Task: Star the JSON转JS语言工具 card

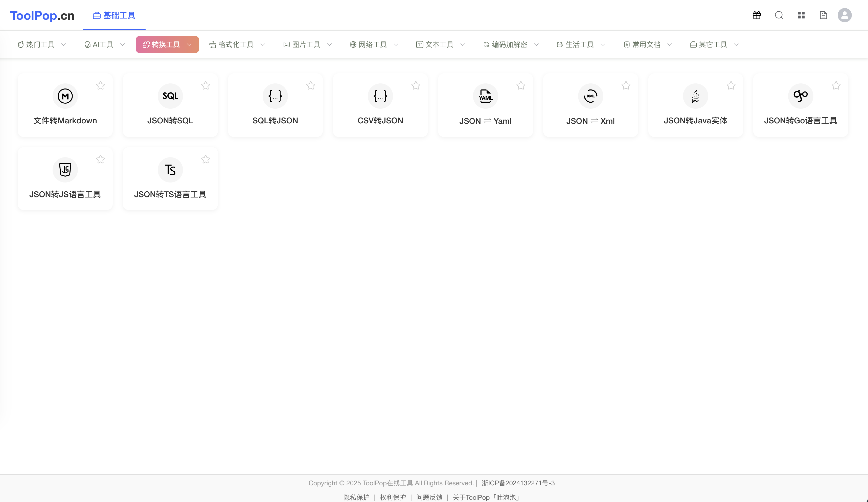Action: click(101, 159)
